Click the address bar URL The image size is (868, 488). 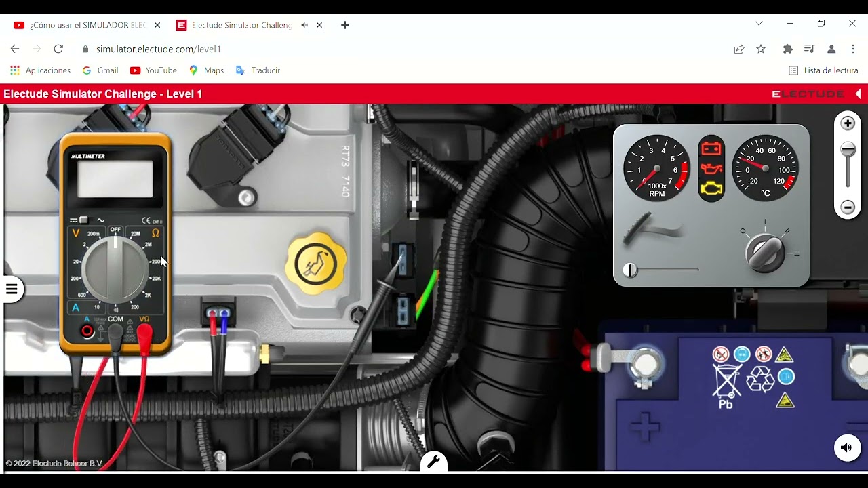159,49
